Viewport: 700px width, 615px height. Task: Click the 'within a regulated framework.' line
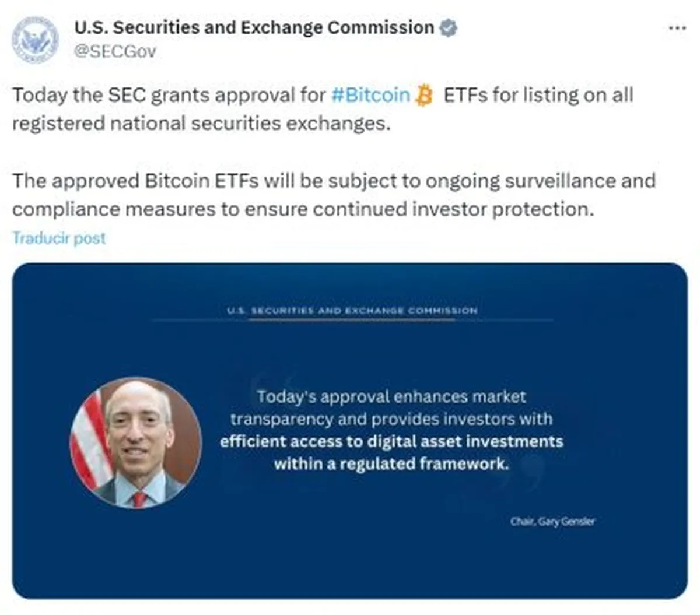point(391,464)
